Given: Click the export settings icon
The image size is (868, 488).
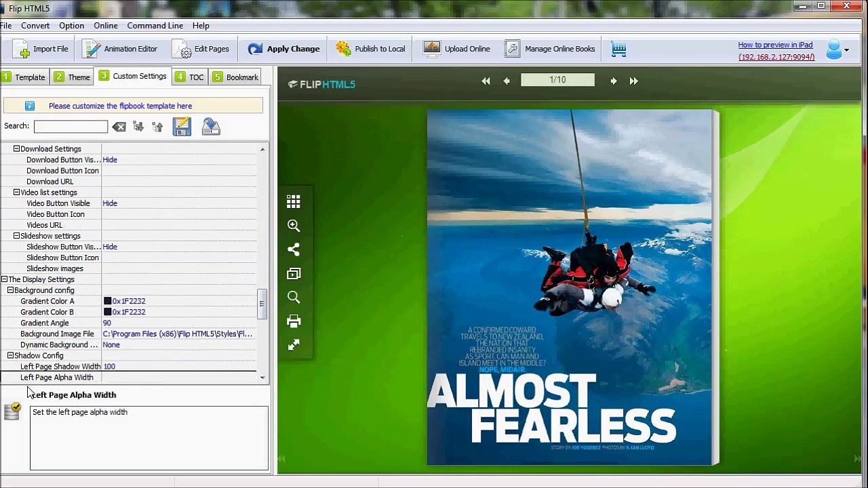Looking at the screenshot, I should click(x=211, y=127).
